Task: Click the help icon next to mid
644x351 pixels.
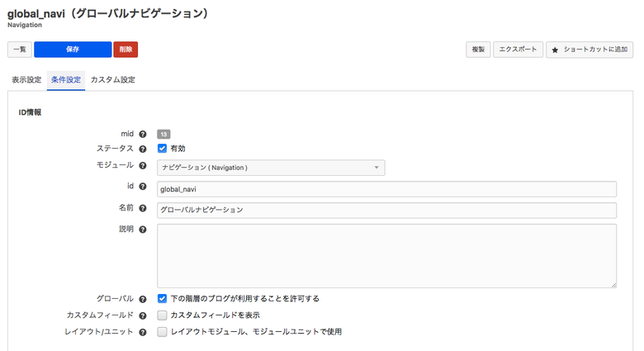Action: 143,134
